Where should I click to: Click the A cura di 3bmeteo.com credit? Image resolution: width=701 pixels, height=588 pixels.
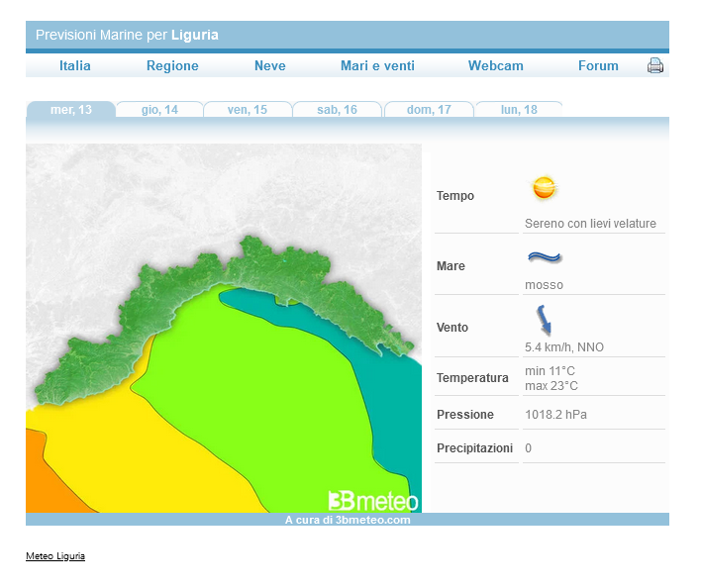pos(347,520)
